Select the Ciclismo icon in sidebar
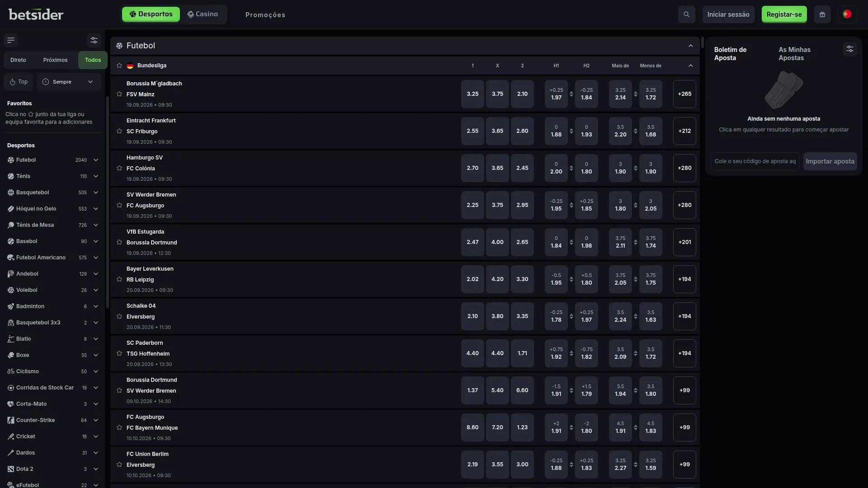 (x=11, y=371)
